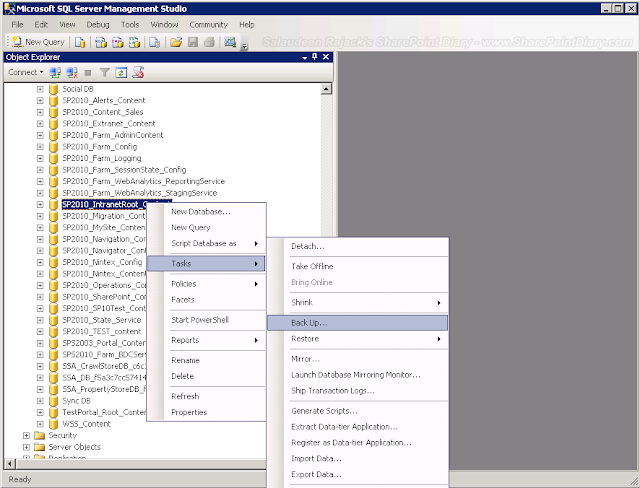Expand SP2010_Farm_Config node
Viewport: 640px width, 488px height.
[40, 146]
